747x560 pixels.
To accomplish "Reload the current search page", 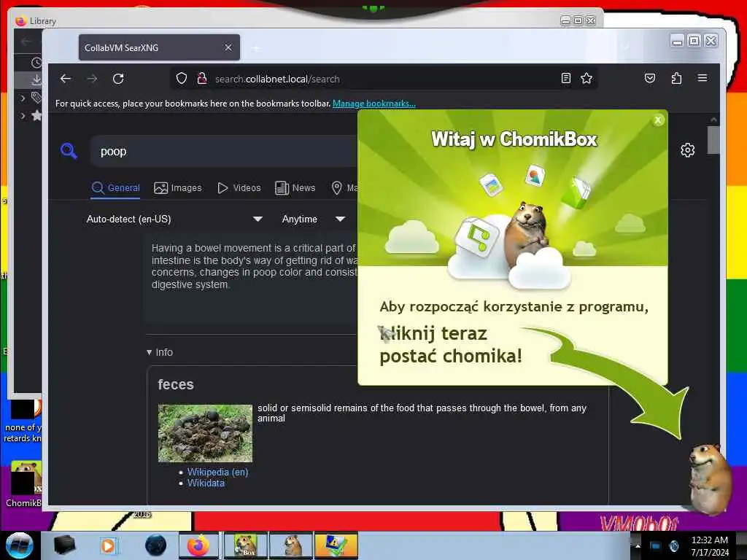I will tap(119, 79).
